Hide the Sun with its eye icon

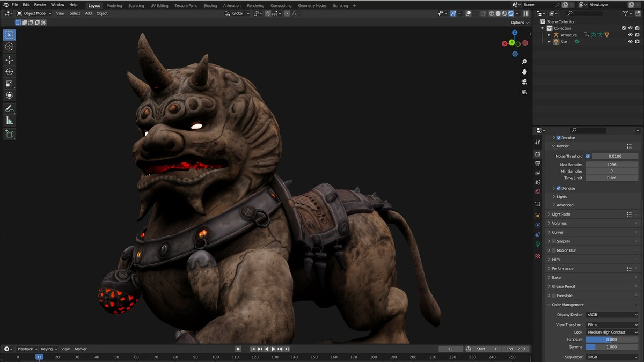(631, 41)
